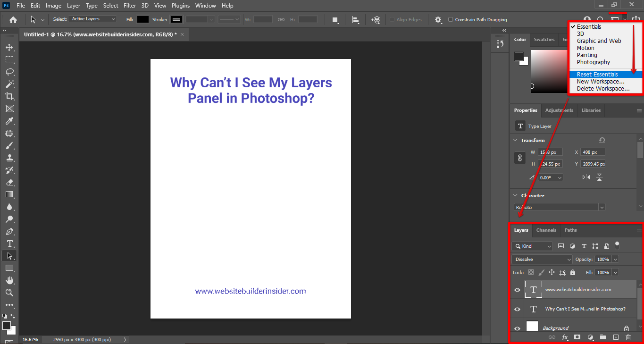Click the delete layer trash icon

628,337
